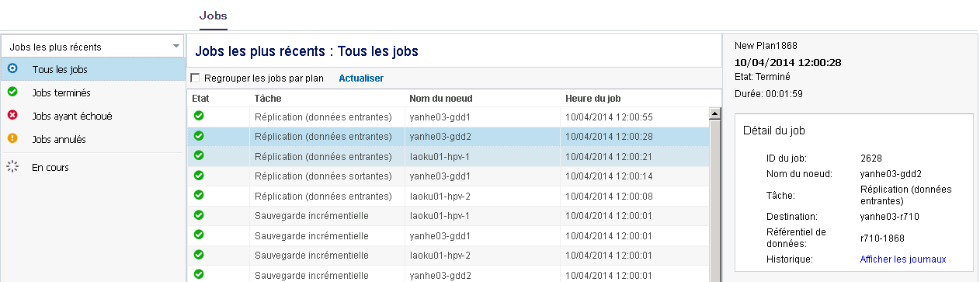This screenshot has width=980, height=282.
Task: Click status icon of the 12:00:14 job
Action: point(199,175)
